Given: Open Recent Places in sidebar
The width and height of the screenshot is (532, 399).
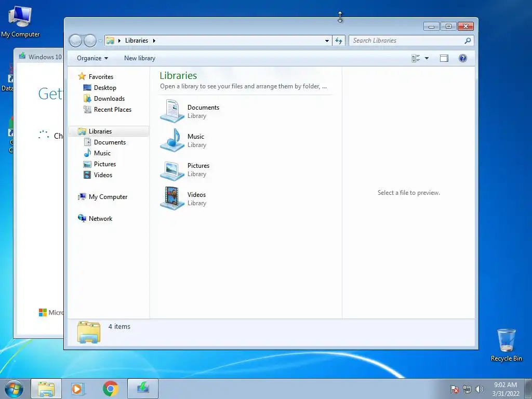Looking at the screenshot, I should tap(108, 109).
